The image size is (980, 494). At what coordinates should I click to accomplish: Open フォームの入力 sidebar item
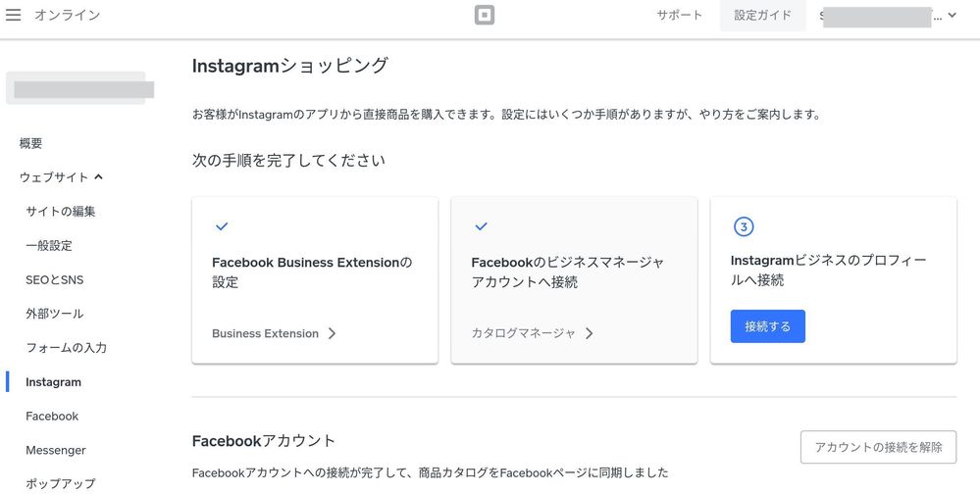(67, 348)
